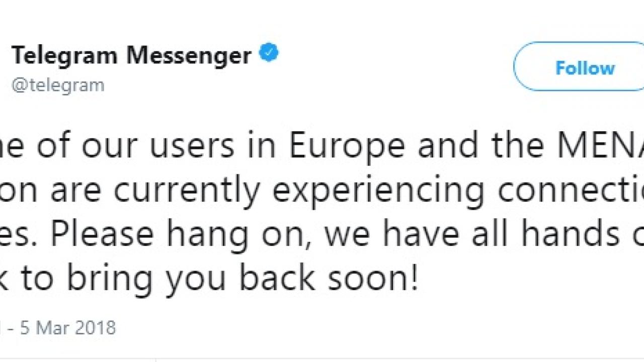Open the Telegram Messenger profile name
The image size is (644, 362).
[131, 55]
